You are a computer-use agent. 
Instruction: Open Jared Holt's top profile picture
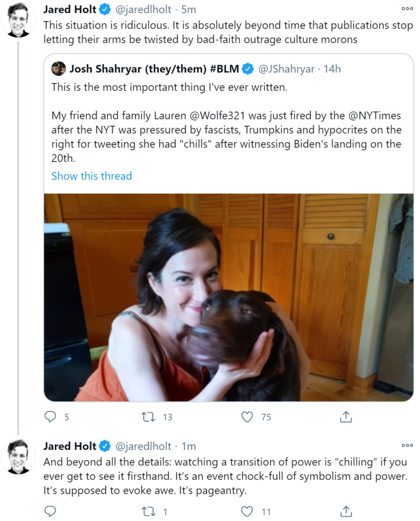tap(19, 19)
